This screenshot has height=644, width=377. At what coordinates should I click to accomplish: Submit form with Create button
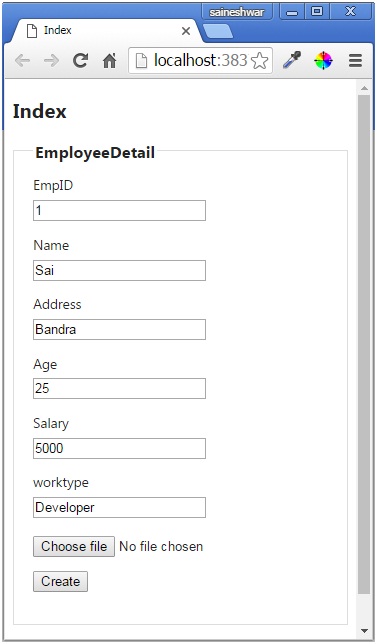tap(60, 582)
